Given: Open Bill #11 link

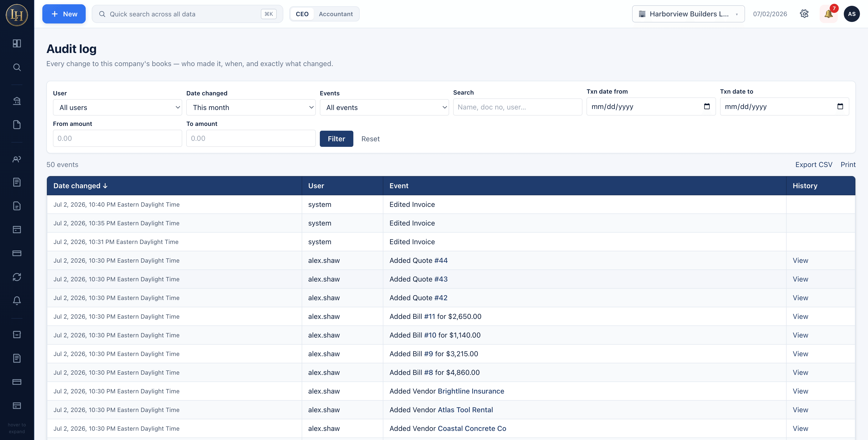Looking at the screenshot, I should click(429, 317).
